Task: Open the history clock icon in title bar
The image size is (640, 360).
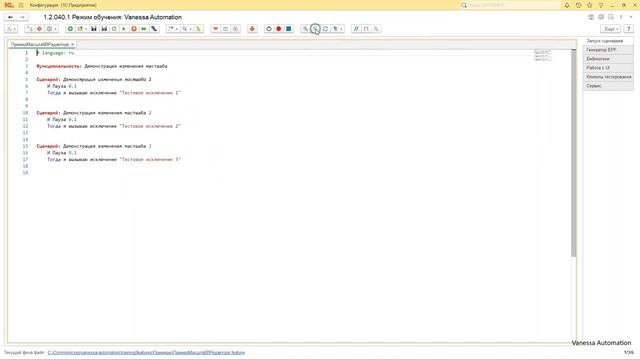Action: [578, 5]
